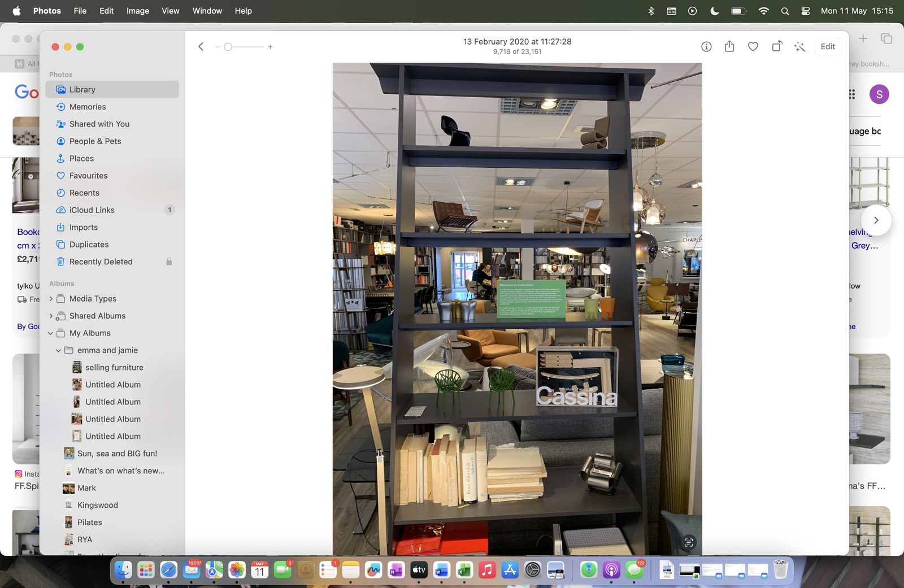
Task: Click the next arrow in browser window
Action: (876, 220)
